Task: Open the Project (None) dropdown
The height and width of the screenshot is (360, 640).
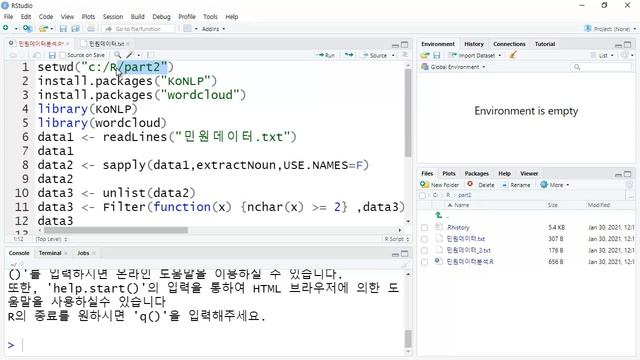Action: click(610, 29)
